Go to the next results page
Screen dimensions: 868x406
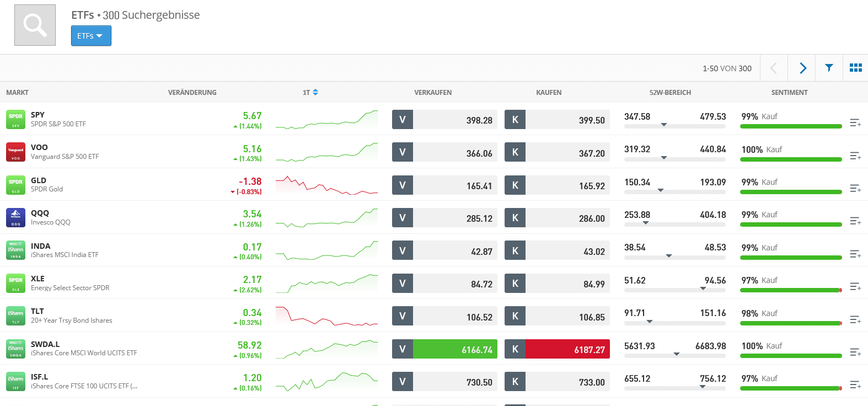(802, 68)
